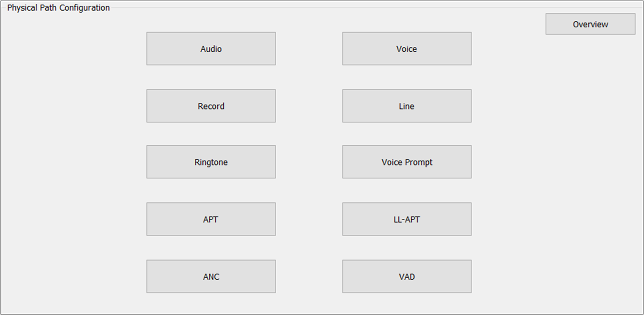The image size is (644, 315).
Task: Configure the LL-APT physical path
Action: click(406, 219)
